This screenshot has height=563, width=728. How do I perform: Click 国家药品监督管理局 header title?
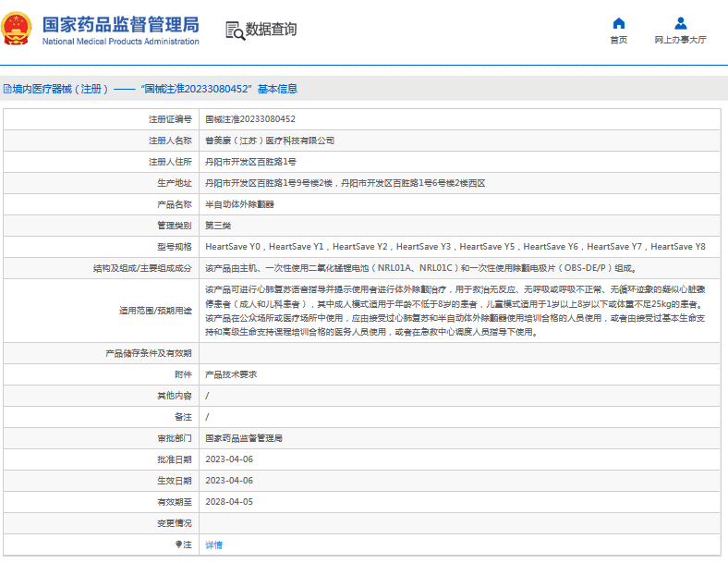tap(121, 25)
